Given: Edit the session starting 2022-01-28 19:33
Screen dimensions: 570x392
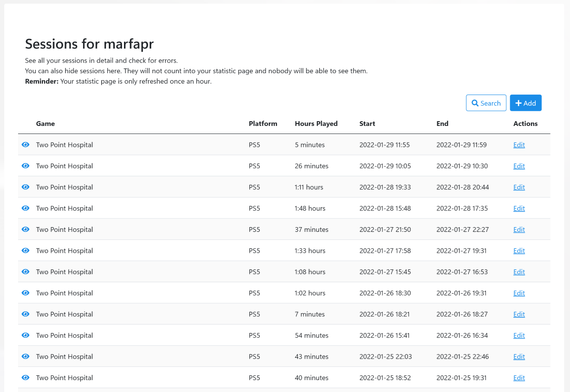Looking at the screenshot, I should [x=519, y=187].
